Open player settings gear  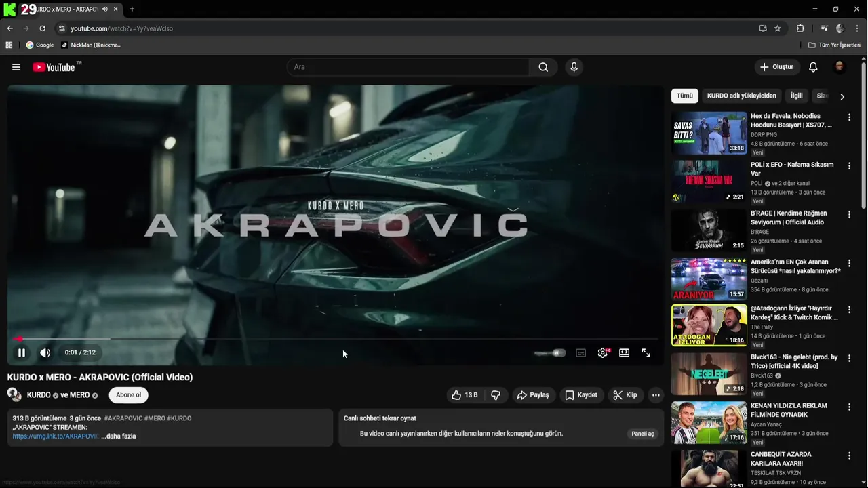pyautogui.click(x=603, y=352)
